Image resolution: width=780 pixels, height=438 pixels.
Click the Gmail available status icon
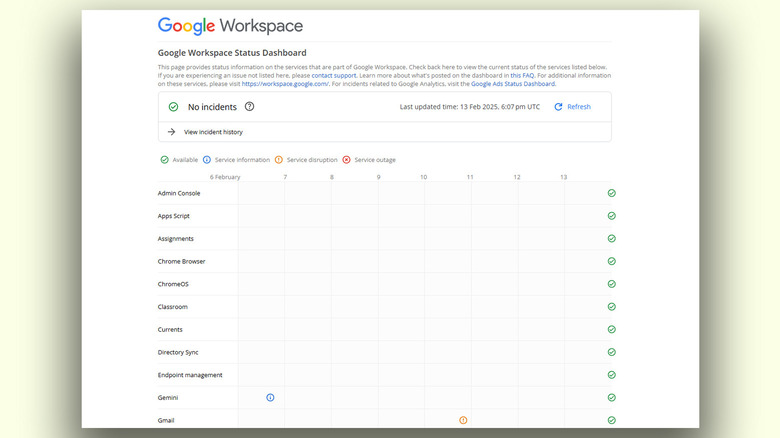(612, 421)
